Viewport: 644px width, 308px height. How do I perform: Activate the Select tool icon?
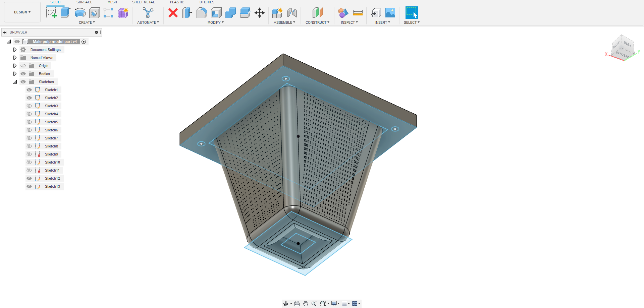pyautogui.click(x=412, y=13)
